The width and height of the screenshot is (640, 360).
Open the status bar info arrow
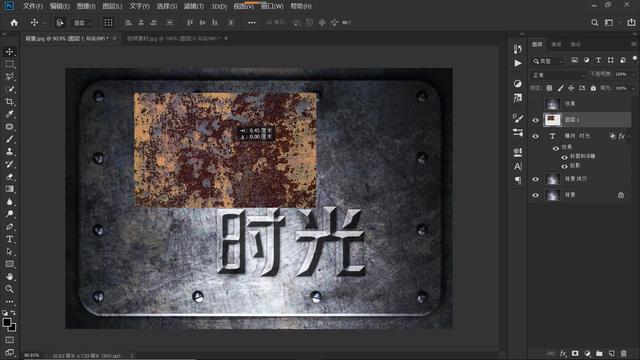131,356
